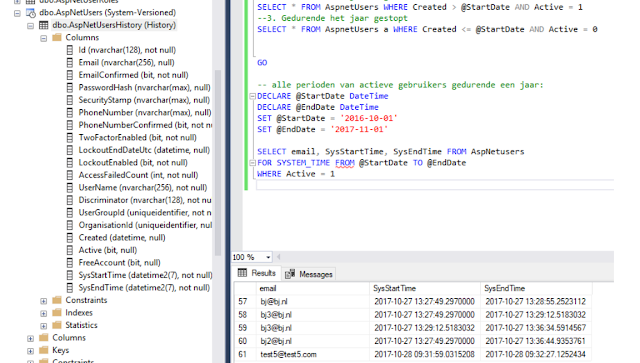The height and width of the screenshot is (363, 640).
Task: Select dbo.AspNetUsersHistory (History) in the tree
Action: (114, 25)
